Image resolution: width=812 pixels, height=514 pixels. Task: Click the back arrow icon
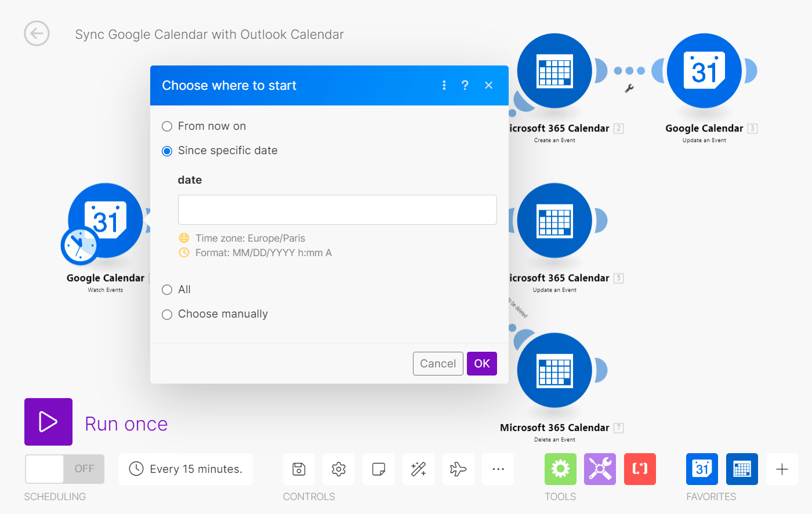click(x=37, y=34)
